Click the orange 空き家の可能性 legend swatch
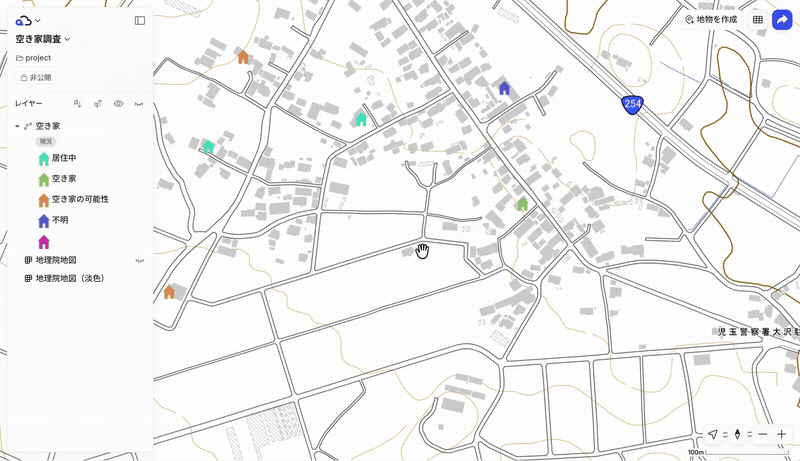Image resolution: width=800 pixels, height=461 pixels. (x=44, y=200)
